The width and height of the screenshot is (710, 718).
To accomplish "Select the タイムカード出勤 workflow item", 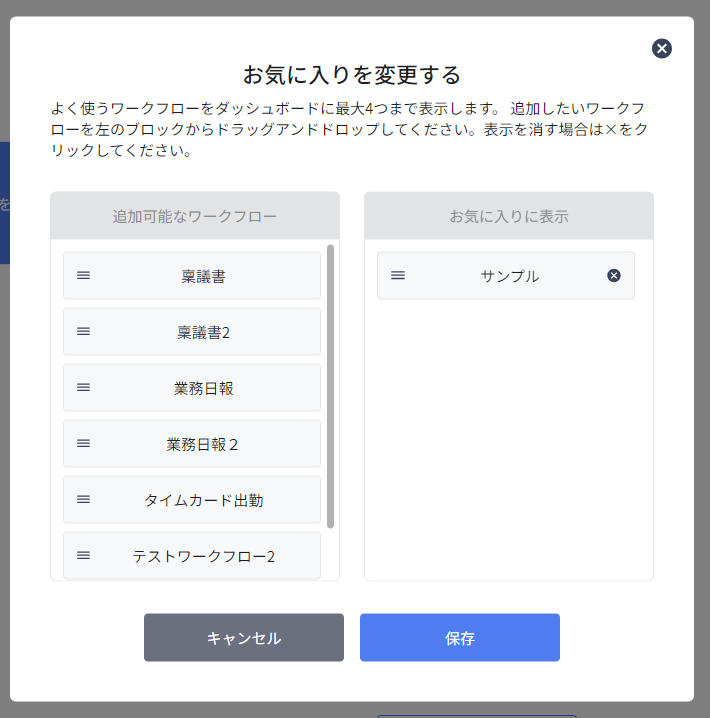I will 192,500.
